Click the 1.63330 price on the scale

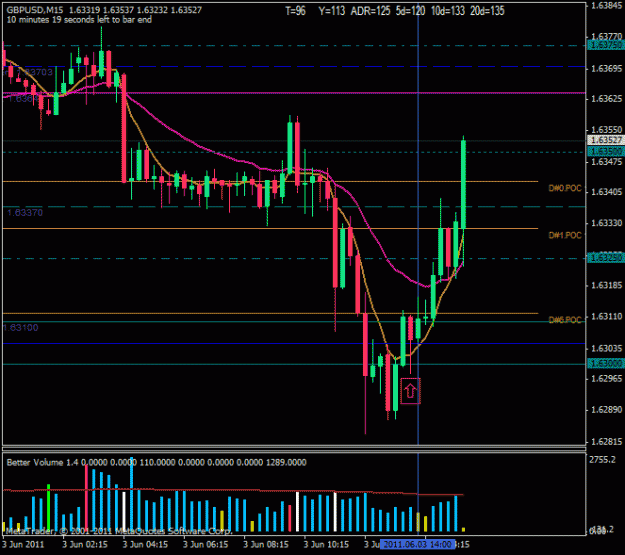pyautogui.click(x=607, y=222)
